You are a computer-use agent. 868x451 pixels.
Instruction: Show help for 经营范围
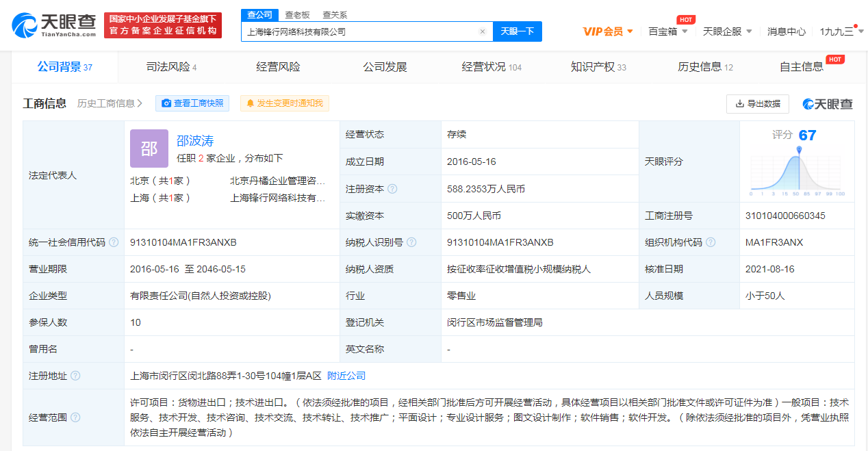pyautogui.click(x=75, y=417)
